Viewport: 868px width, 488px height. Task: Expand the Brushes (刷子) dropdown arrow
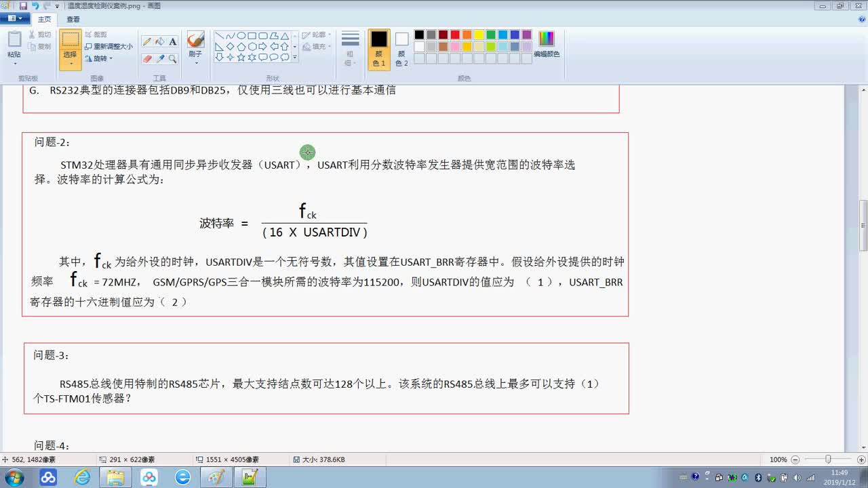(x=196, y=63)
